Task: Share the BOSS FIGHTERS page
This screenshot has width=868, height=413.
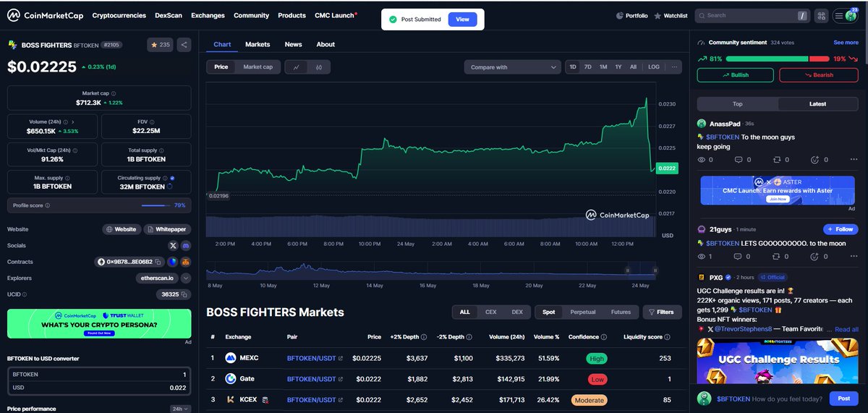Action: coord(184,45)
